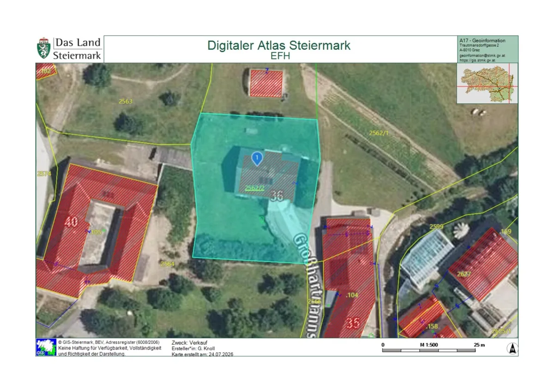Image resolution: width=554 pixels, height=392 pixels.
Task: Click the Digitaler Atlas Steiermark title
Action: 279,45
